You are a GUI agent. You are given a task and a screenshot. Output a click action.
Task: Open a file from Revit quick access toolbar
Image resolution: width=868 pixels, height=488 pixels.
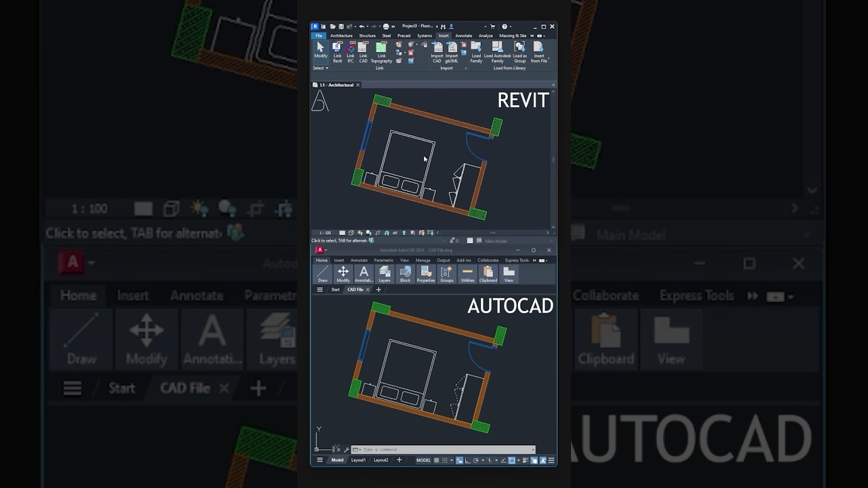point(333,26)
